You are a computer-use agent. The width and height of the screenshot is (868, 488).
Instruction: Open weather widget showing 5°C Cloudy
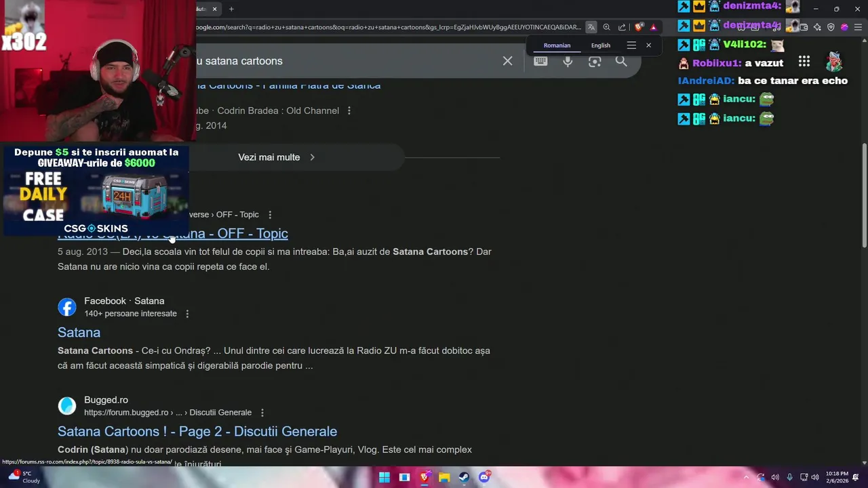(24, 477)
